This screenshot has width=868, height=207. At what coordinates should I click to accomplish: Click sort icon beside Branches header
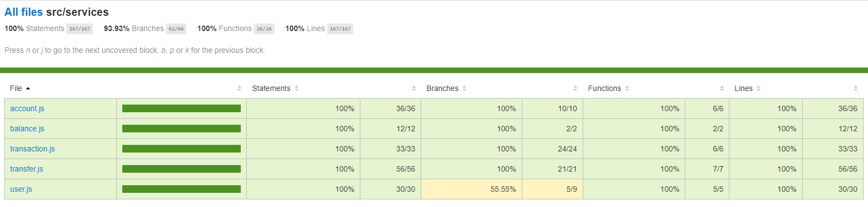465,88
